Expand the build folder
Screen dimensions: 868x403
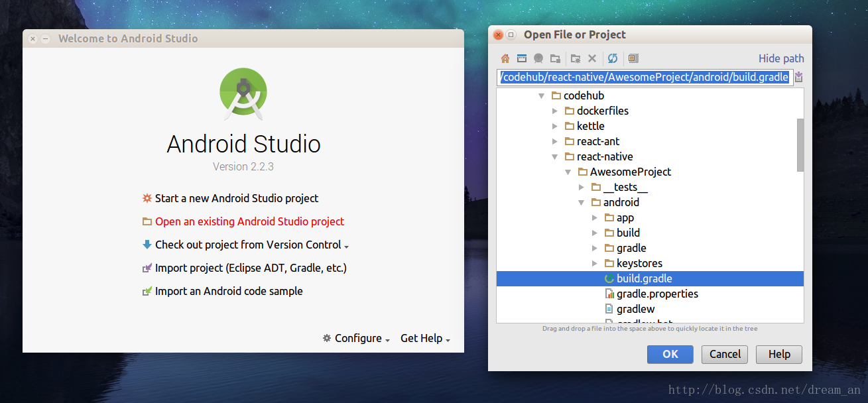click(595, 233)
